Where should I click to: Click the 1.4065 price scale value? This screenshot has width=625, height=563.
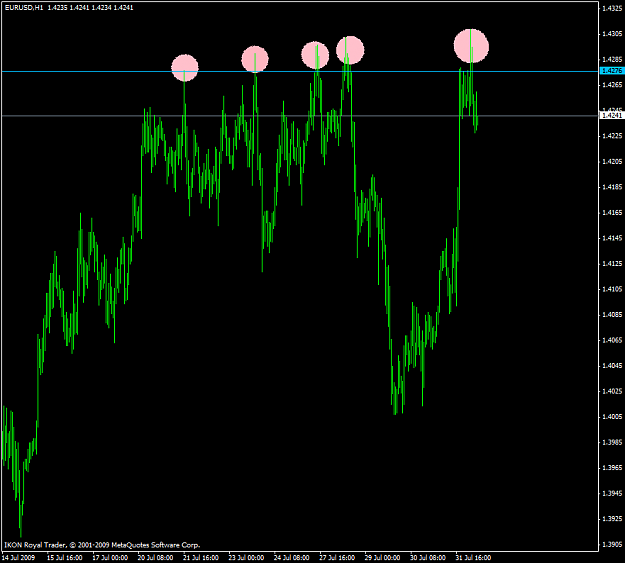612,340
